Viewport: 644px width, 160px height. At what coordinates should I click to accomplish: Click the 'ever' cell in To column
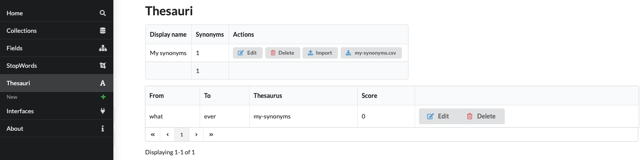point(224,116)
